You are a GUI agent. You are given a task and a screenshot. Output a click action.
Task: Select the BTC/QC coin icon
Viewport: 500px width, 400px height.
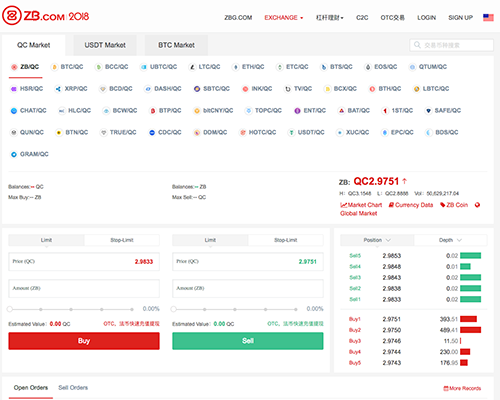click(x=54, y=67)
